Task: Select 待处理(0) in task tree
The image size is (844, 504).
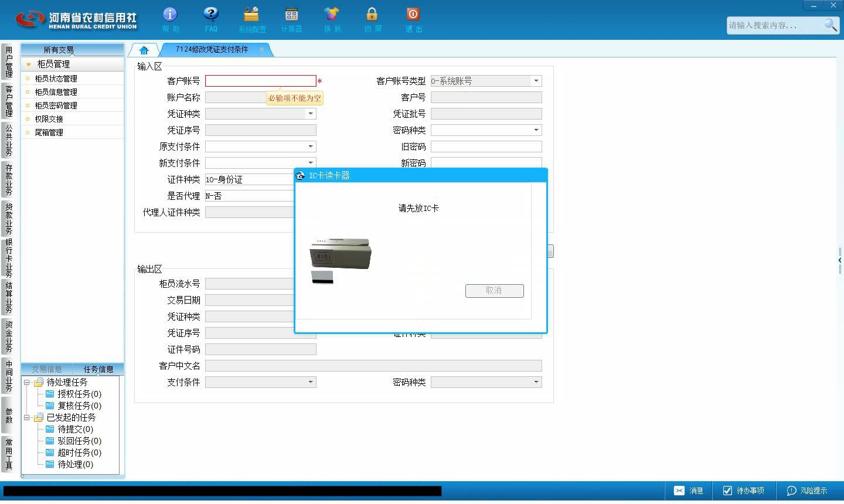Action: coord(75,464)
